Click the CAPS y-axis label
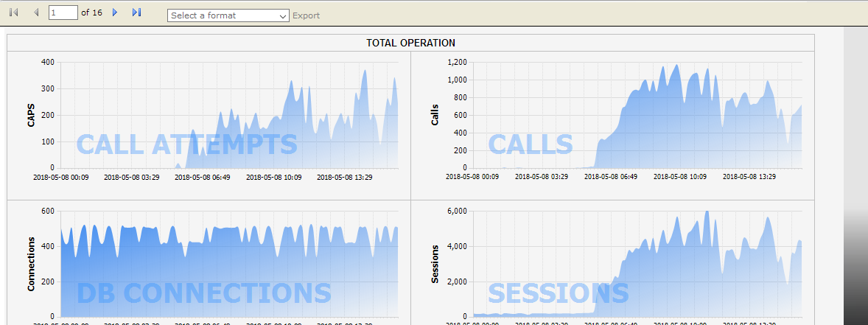868x325 pixels. point(31,115)
